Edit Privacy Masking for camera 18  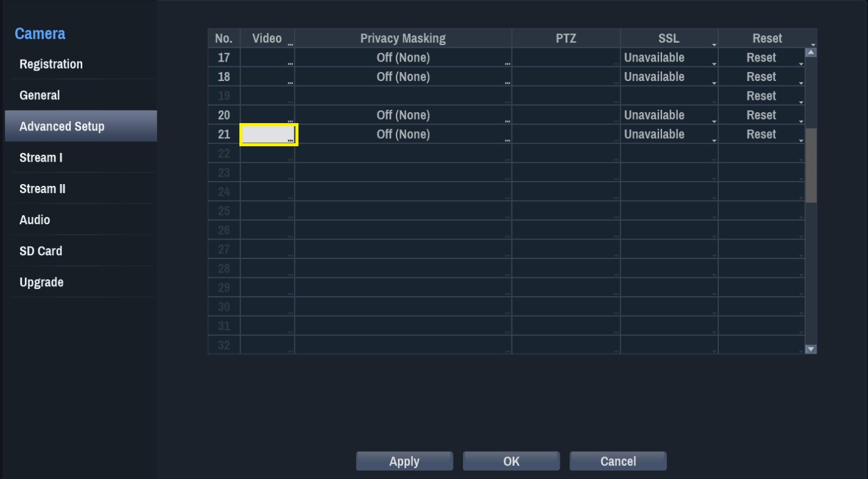click(403, 77)
